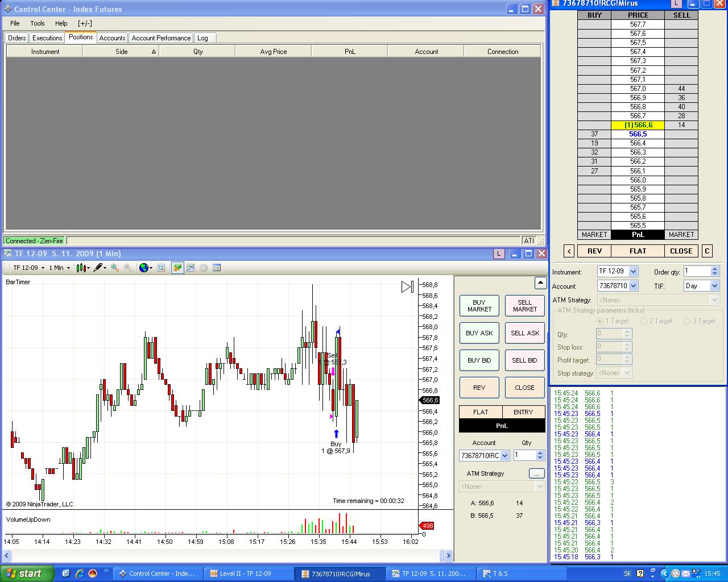Select the 1 Target radio button
The width and height of the screenshot is (728, 582).
tap(600, 321)
